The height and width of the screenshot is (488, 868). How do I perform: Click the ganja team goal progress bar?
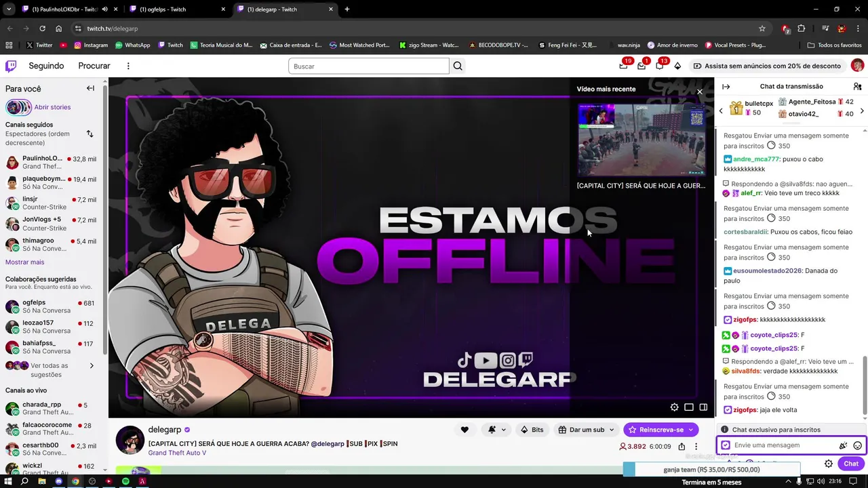coord(711,469)
